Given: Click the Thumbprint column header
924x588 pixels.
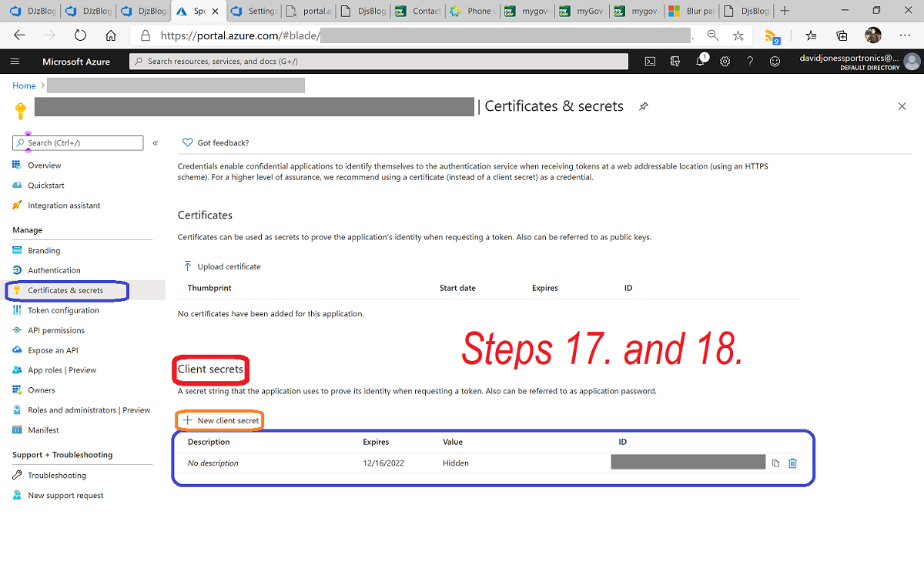Looking at the screenshot, I should pos(209,288).
